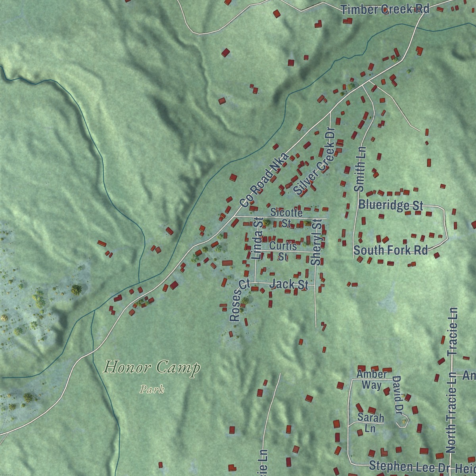This screenshot has height=476, width=476.
Task: Click the Blueridge St label
Action: click(x=391, y=205)
